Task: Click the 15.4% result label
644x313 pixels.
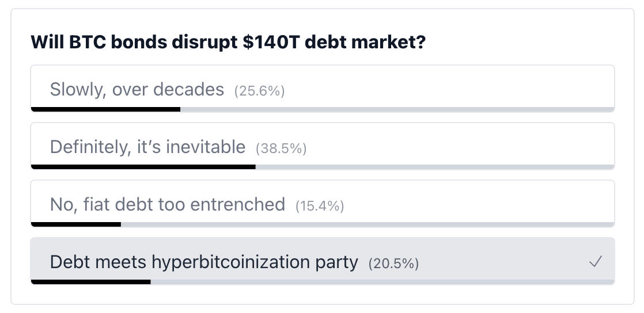Action: click(320, 206)
